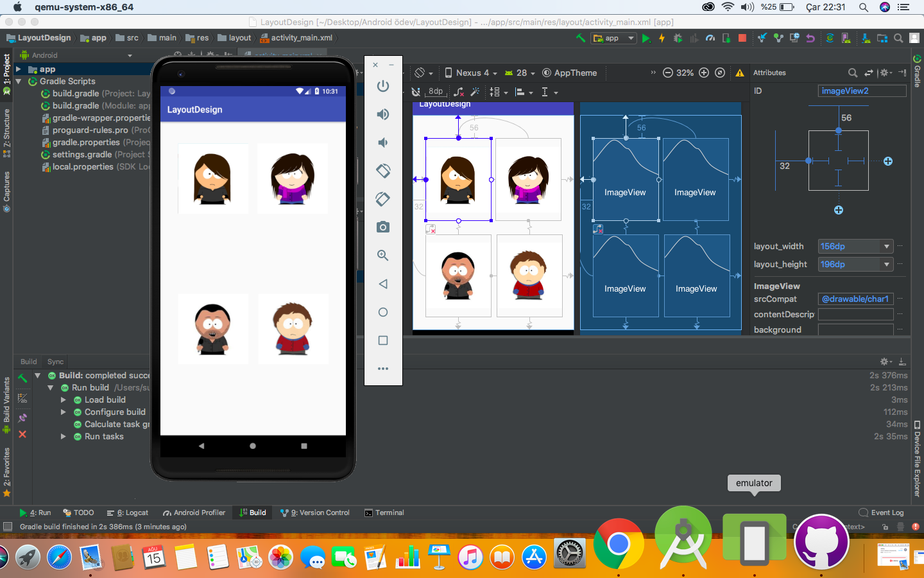Viewport: 924px width, 578px height.
Task: Lower emulator volume with volume down icon
Action: tap(383, 143)
